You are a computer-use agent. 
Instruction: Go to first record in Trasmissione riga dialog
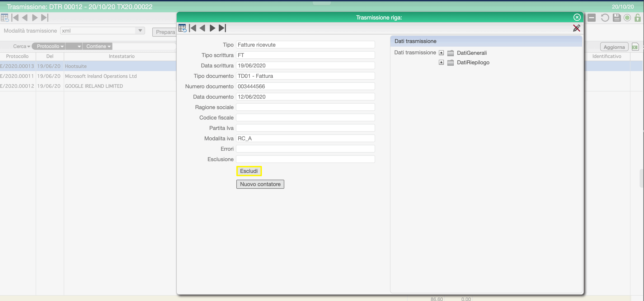click(193, 28)
